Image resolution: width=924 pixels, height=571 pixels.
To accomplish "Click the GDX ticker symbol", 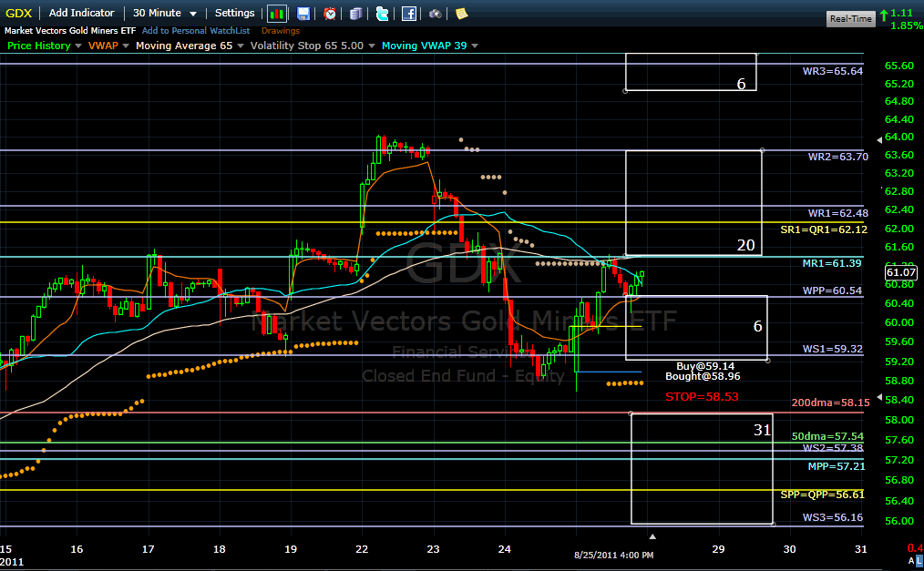I will click(x=19, y=13).
